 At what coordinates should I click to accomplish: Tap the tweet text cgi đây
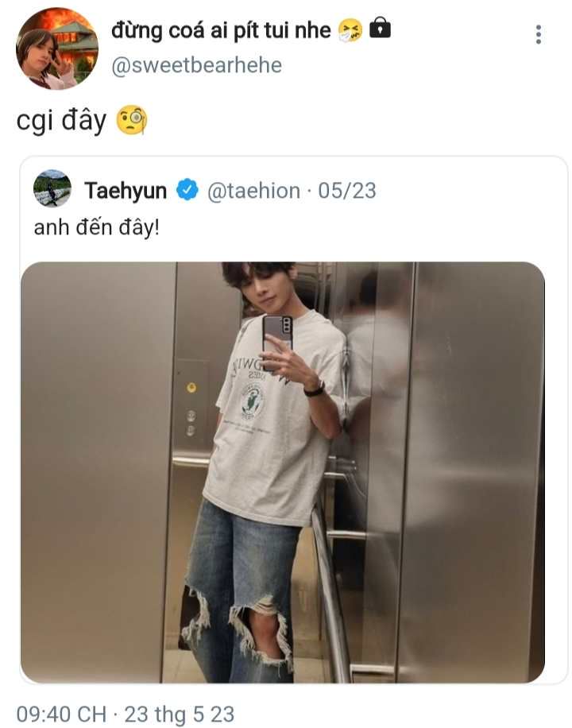[61, 121]
